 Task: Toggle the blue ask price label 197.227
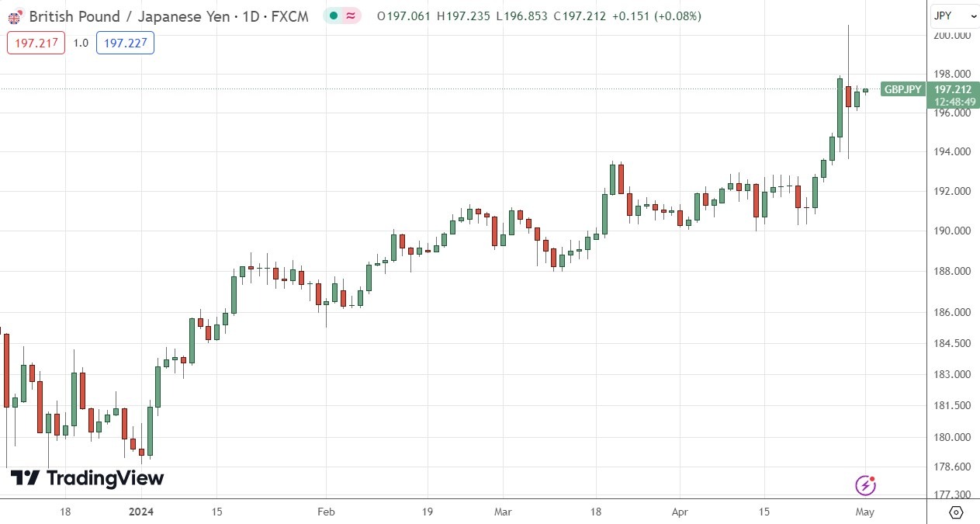(x=125, y=43)
